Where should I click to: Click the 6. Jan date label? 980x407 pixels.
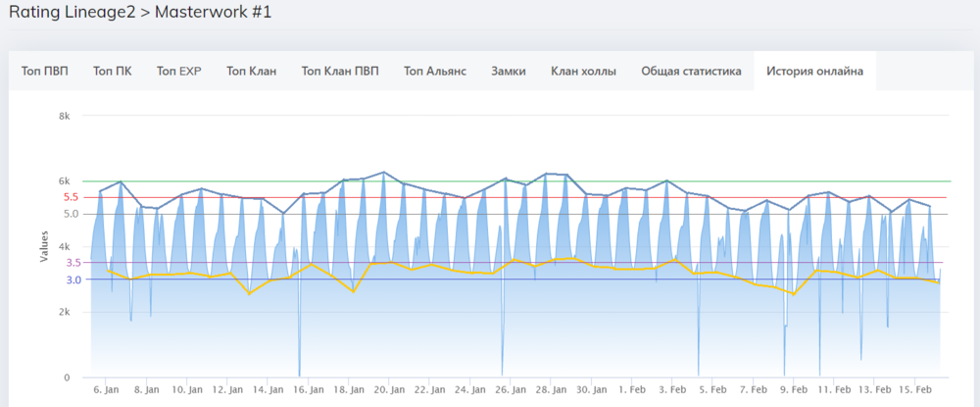click(x=106, y=389)
